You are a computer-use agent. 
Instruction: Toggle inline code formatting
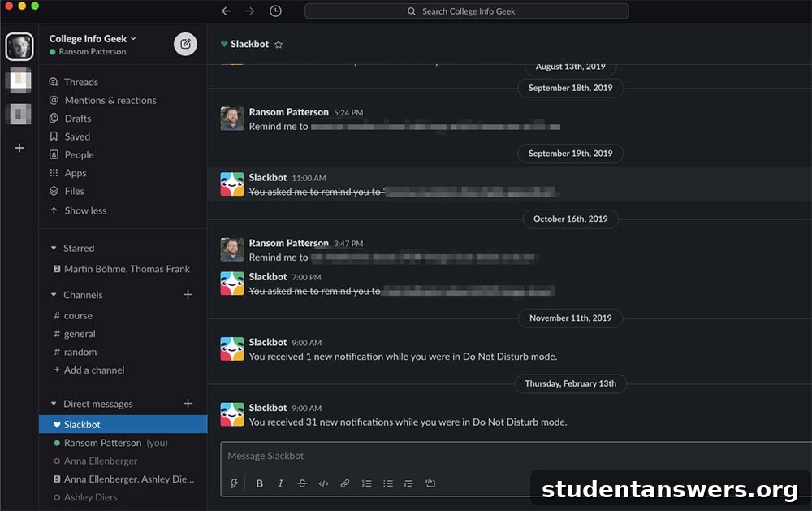coord(324,483)
